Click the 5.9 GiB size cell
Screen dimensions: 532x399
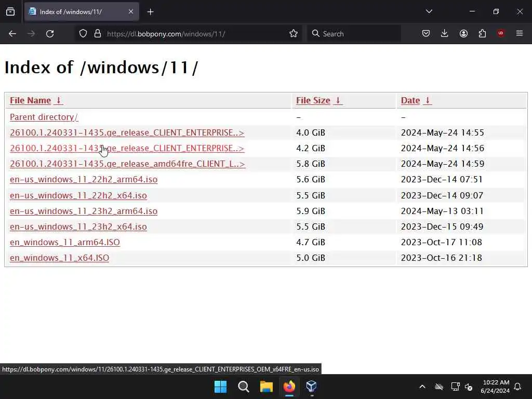(x=311, y=211)
